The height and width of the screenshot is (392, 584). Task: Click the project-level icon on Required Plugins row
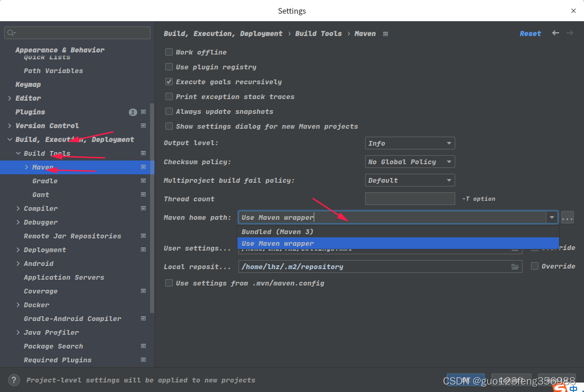tap(143, 360)
